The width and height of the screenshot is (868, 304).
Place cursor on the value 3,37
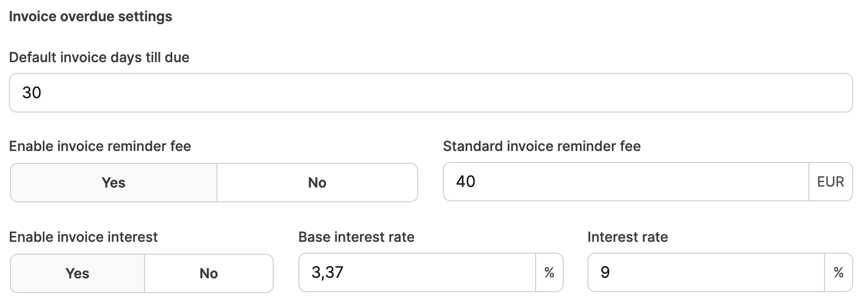(x=327, y=272)
